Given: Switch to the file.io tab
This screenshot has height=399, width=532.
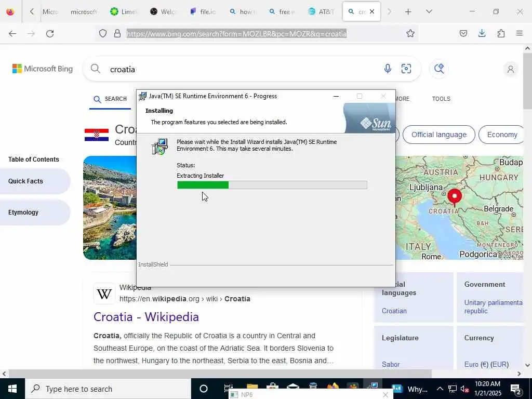Looking at the screenshot, I should point(203,11).
